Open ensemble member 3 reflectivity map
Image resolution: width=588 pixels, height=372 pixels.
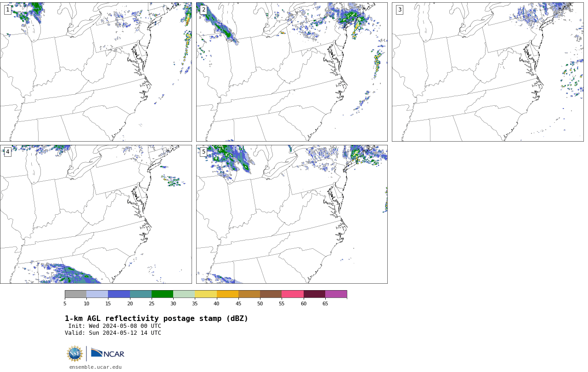[x=487, y=72]
